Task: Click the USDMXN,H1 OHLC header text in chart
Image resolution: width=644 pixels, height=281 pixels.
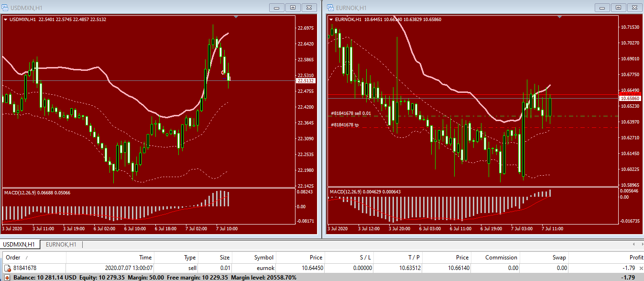Action: [58, 20]
